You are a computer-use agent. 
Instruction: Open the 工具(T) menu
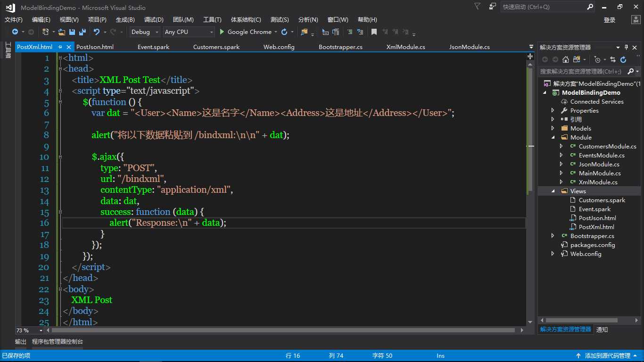pos(212,20)
